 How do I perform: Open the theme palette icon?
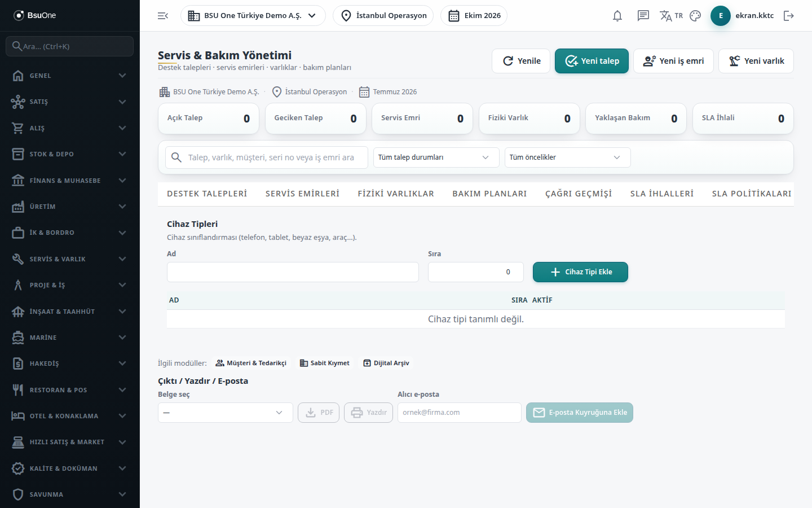point(695,16)
